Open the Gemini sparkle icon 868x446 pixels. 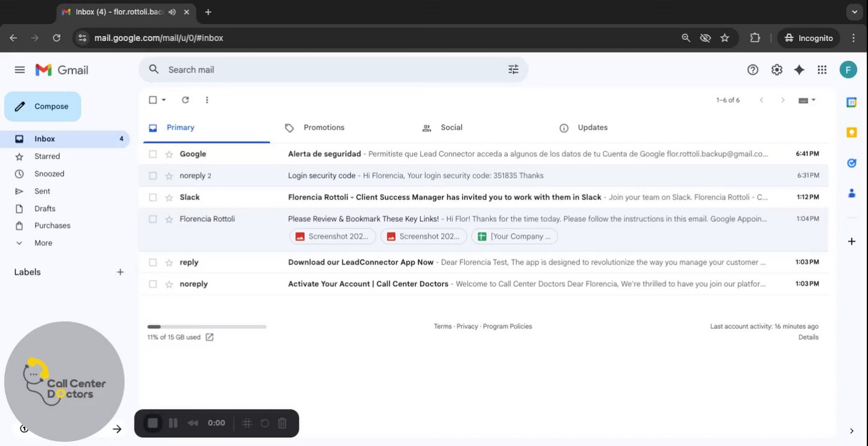click(x=799, y=70)
